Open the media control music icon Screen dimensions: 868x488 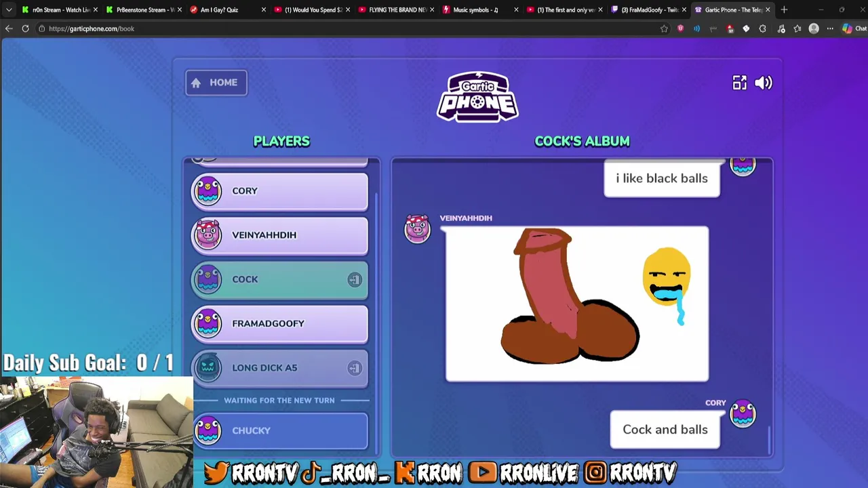(x=781, y=28)
